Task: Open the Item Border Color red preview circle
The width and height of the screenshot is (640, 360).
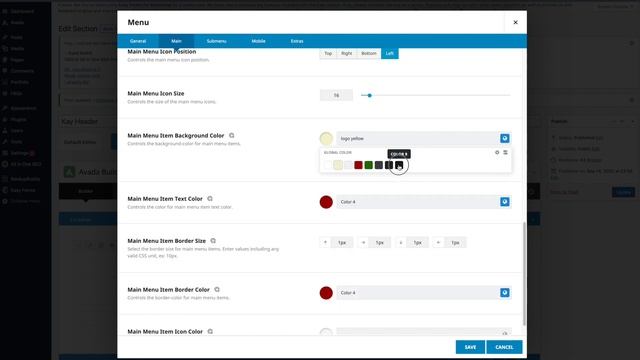Action: click(x=326, y=293)
